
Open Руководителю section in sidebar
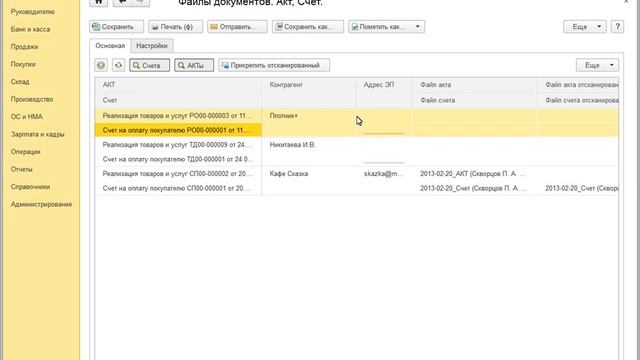(x=33, y=12)
